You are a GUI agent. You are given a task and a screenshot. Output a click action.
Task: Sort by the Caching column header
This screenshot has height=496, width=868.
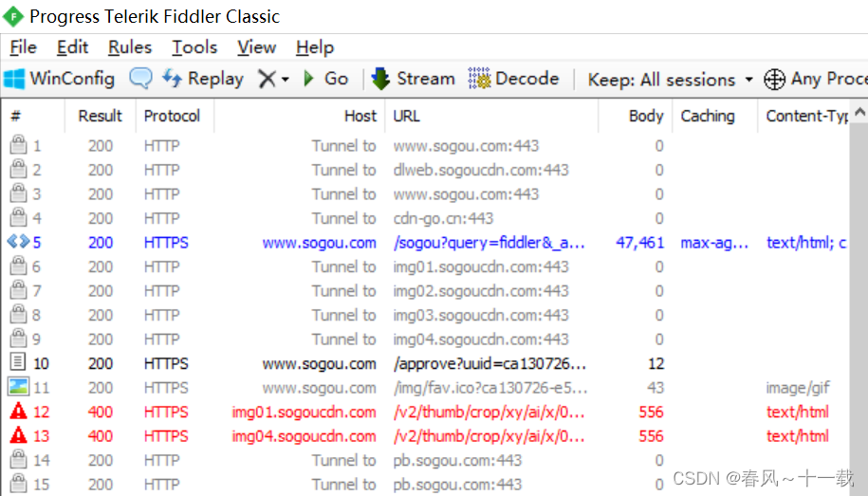(x=714, y=116)
